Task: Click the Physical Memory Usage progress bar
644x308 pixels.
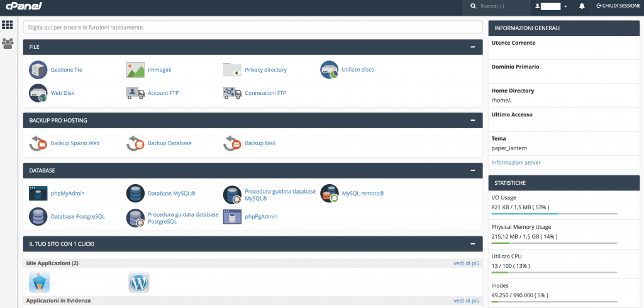Action: 554,243
